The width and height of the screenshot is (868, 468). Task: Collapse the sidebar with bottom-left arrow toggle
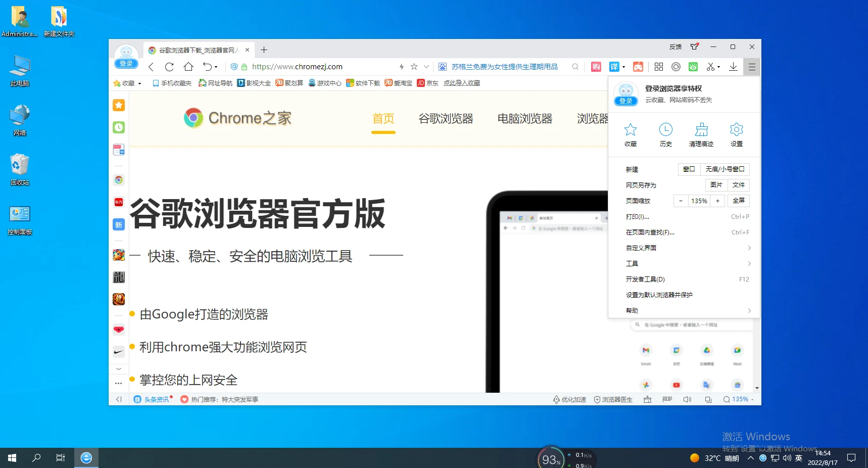click(119, 399)
